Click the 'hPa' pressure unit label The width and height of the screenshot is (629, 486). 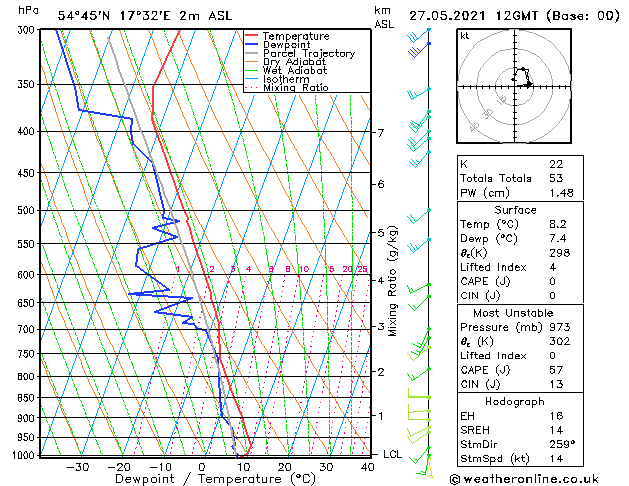point(28,10)
